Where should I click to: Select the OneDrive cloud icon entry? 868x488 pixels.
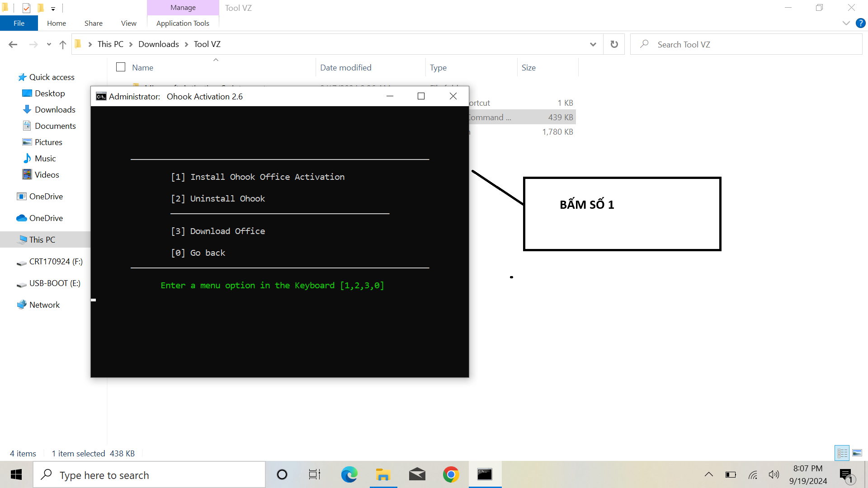tap(40, 218)
